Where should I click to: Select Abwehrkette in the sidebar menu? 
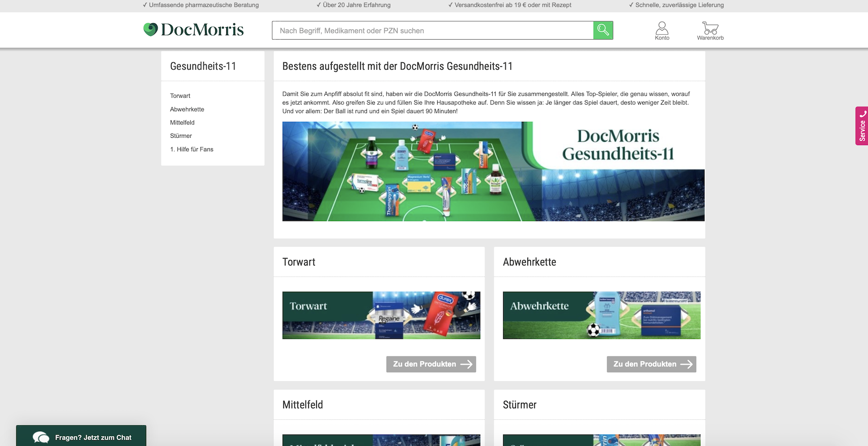click(x=187, y=109)
